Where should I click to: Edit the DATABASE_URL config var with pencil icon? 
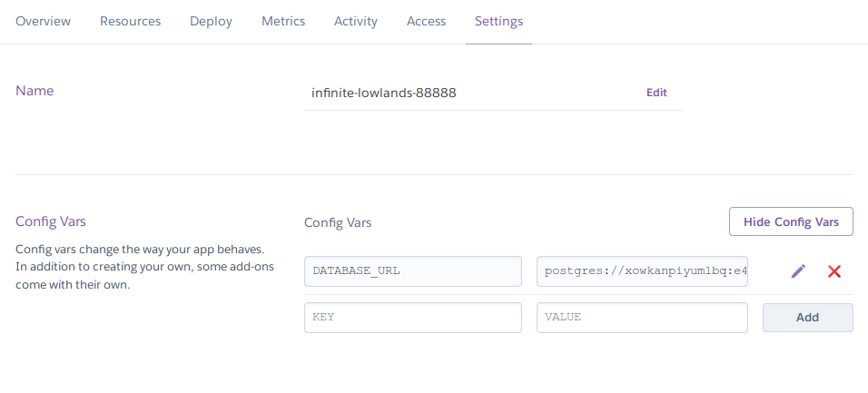pyautogui.click(x=798, y=271)
